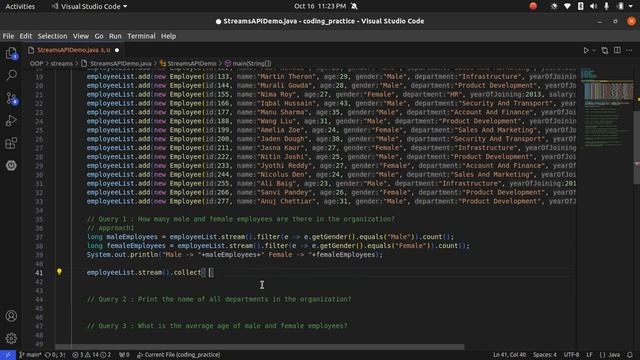
Task: Open the Explorer view in activity bar
Action: pos(11,53)
